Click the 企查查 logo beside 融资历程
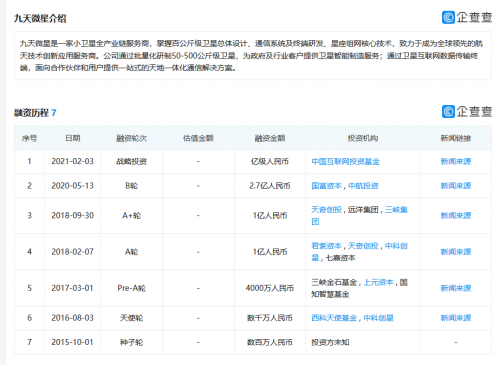 (x=467, y=112)
